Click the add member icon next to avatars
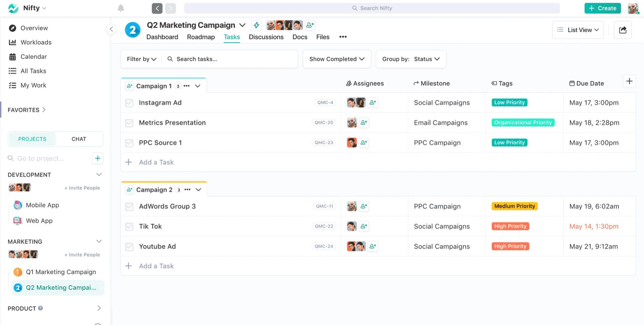The height and width of the screenshot is (325, 644). [x=310, y=25]
